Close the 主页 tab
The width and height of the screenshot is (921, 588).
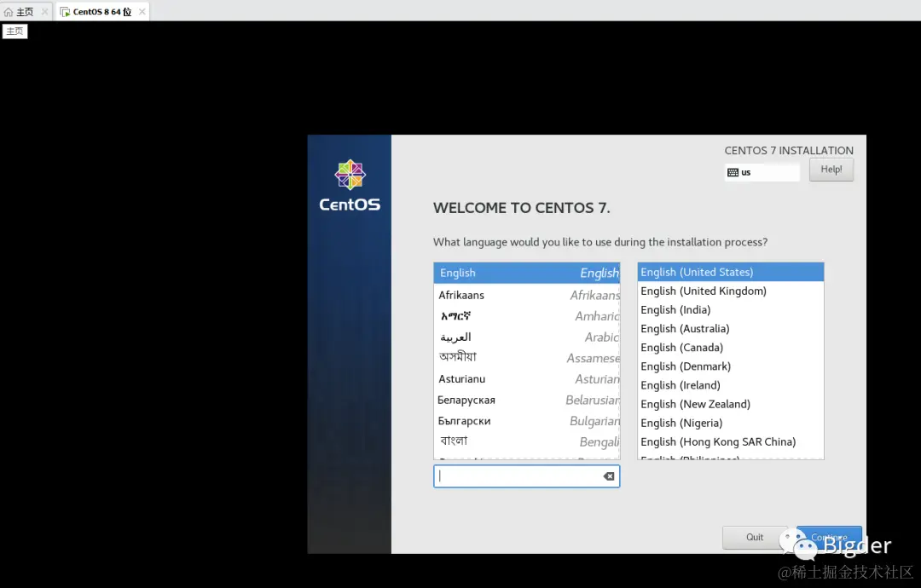44,12
